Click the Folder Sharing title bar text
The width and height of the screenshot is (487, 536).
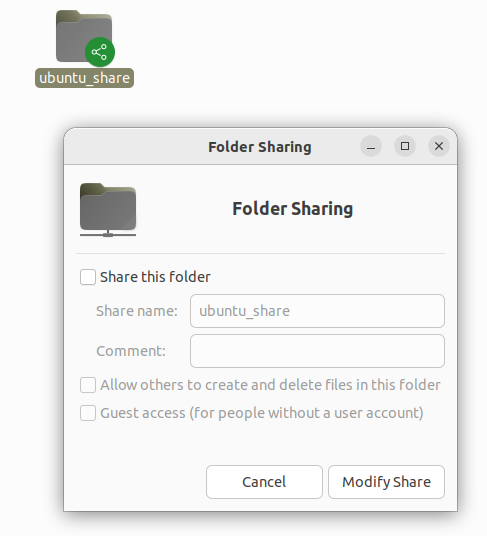click(x=260, y=147)
